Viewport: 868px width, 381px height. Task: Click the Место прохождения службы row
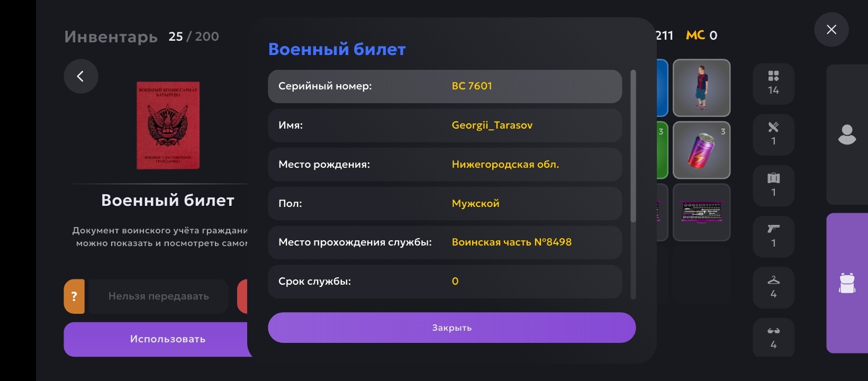[x=445, y=242]
